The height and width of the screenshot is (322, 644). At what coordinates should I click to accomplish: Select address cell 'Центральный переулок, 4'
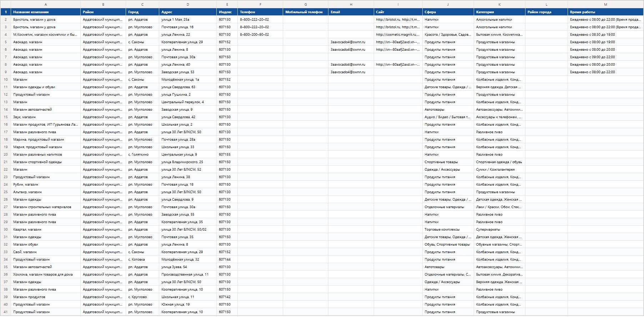(188, 102)
